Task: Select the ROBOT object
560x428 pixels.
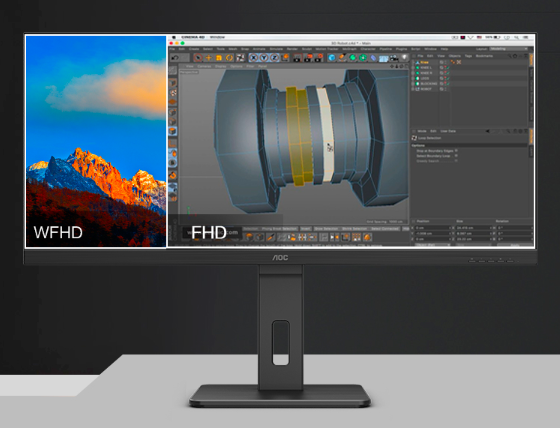Action: tap(426, 89)
